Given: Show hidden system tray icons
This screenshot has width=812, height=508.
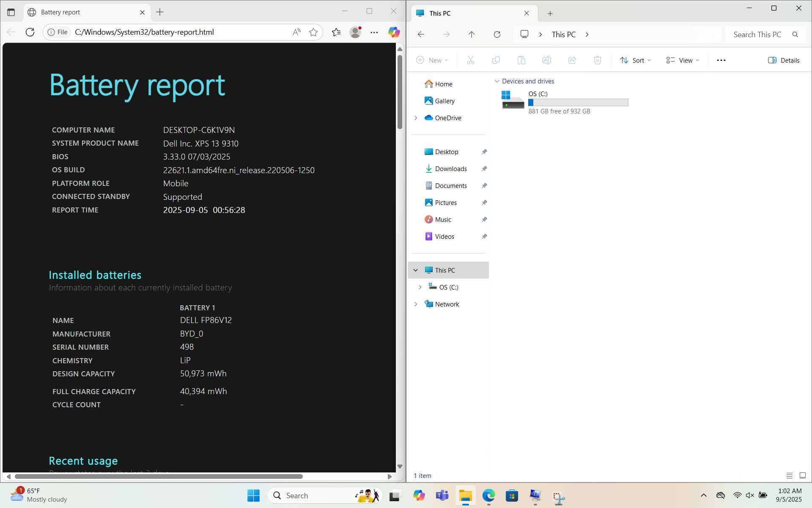Looking at the screenshot, I should coord(703,495).
